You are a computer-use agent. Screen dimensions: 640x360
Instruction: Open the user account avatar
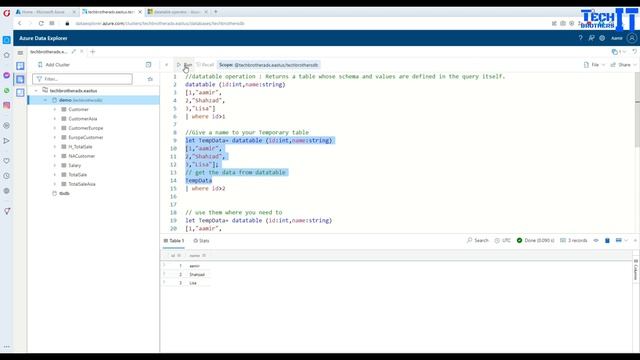pyautogui.click(x=632, y=38)
